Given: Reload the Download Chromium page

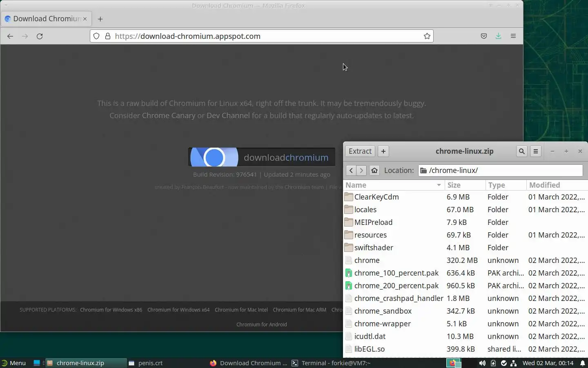Looking at the screenshot, I should point(40,36).
